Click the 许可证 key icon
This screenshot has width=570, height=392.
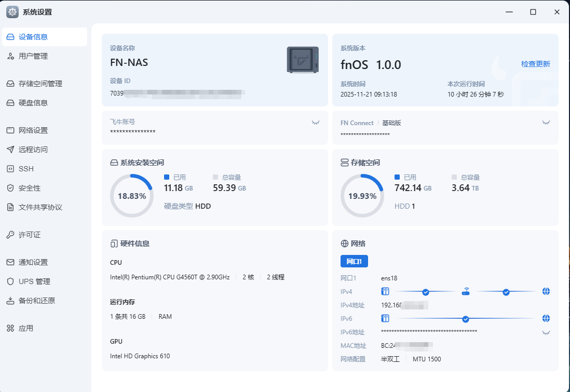(10, 235)
